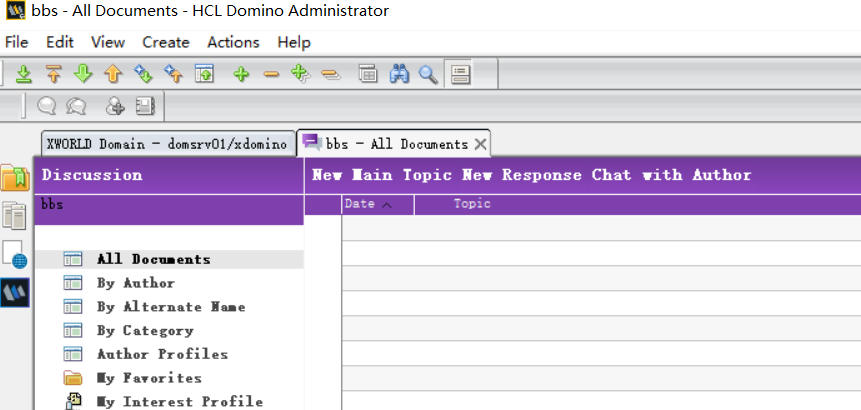The height and width of the screenshot is (410, 861).
Task: Close the bbs - All Documents tab
Action: 480,144
